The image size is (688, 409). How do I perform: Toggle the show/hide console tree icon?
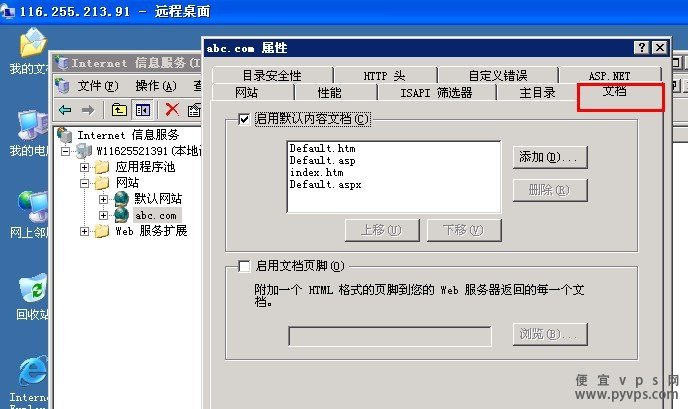point(143,110)
